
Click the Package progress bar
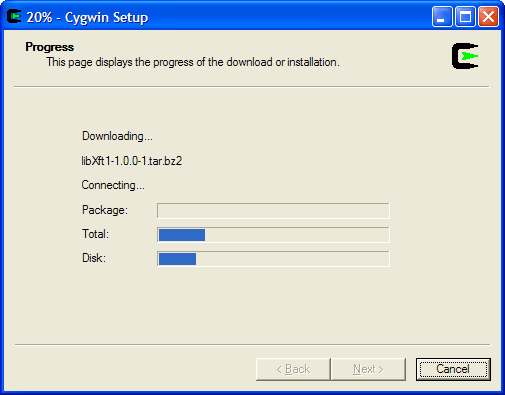[273, 211]
